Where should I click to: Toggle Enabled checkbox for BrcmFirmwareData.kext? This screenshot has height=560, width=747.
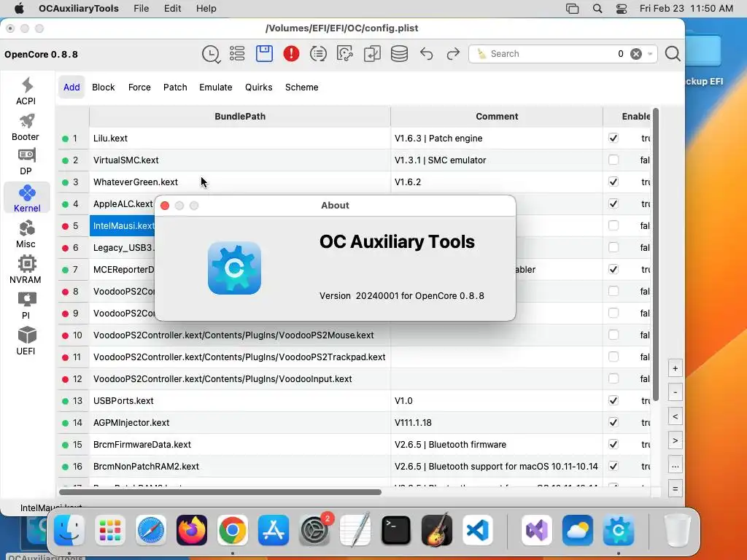pyautogui.click(x=614, y=444)
